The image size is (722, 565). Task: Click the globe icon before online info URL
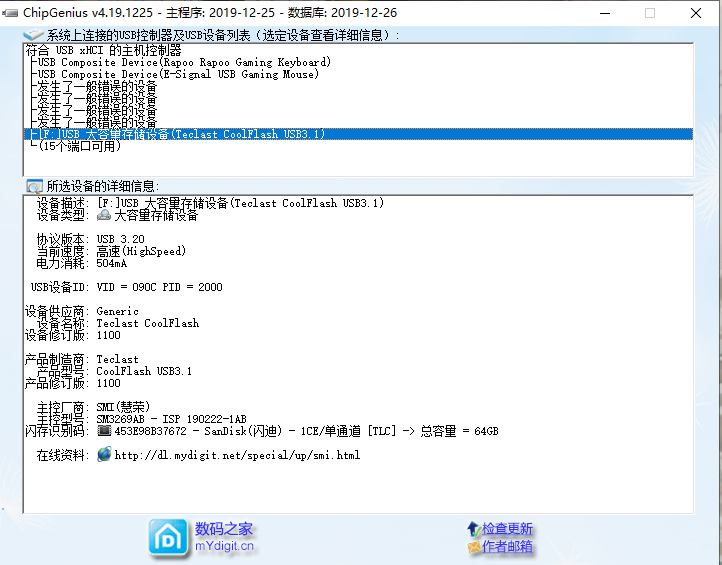104,454
